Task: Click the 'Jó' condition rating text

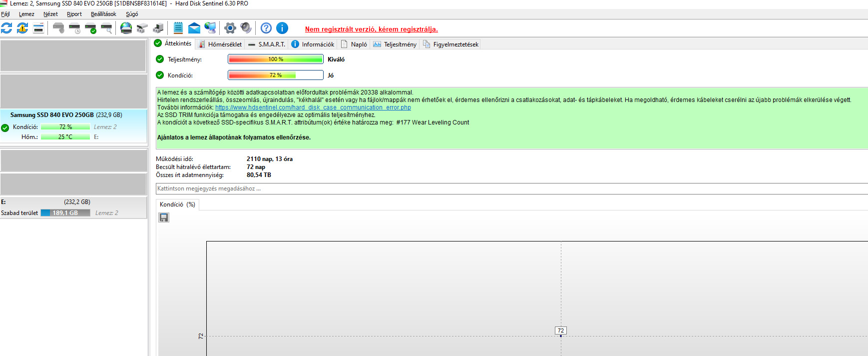Action: tap(331, 75)
